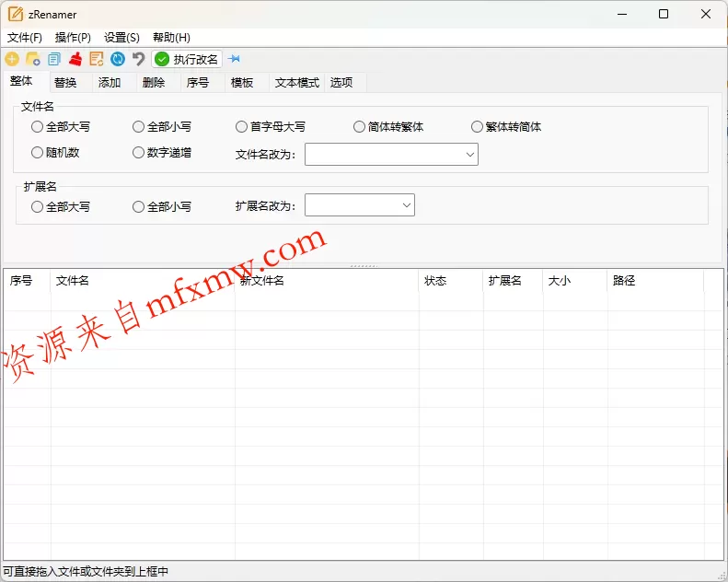This screenshot has height=582, width=728.
Task: Click the 序号 column header
Action: click(27, 281)
